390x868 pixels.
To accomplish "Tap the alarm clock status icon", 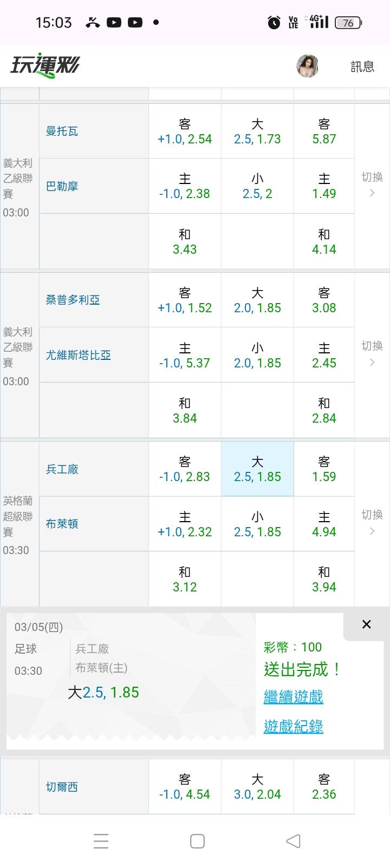I will (274, 22).
